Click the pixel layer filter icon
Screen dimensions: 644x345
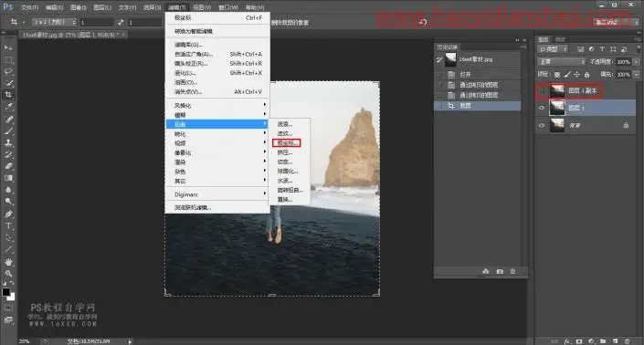[580, 49]
